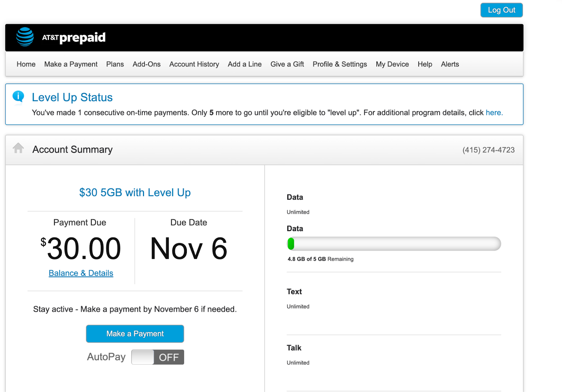The image size is (562, 392).
Task: Open Make a Payment in navigation bar
Action: click(x=71, y=64)
